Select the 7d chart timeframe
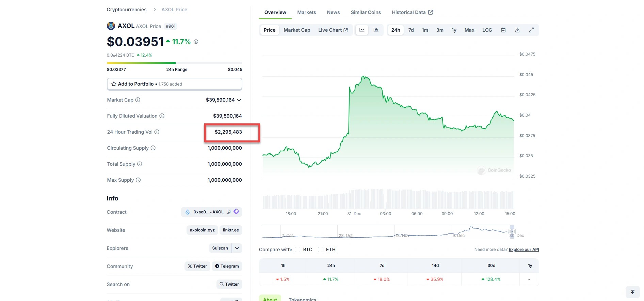 [x=411, y=30]
